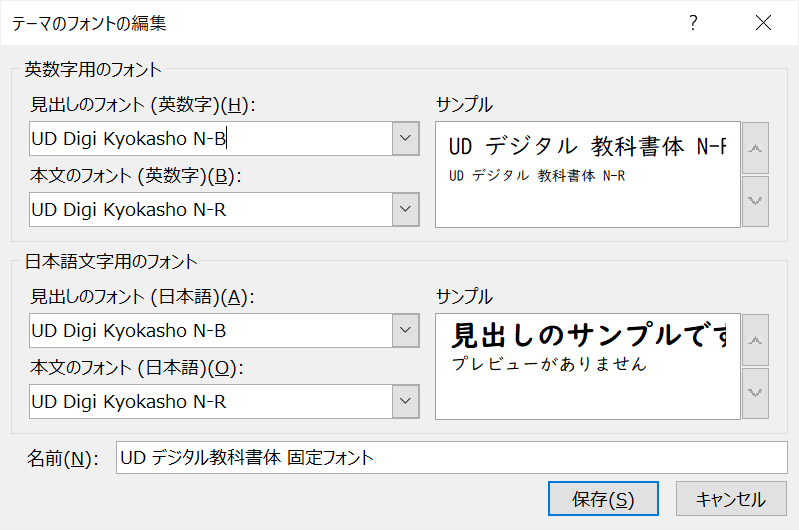
Task: Click the 日本語文字用のフォント group label
Action: pyautogui.click(x=111, y=261)
